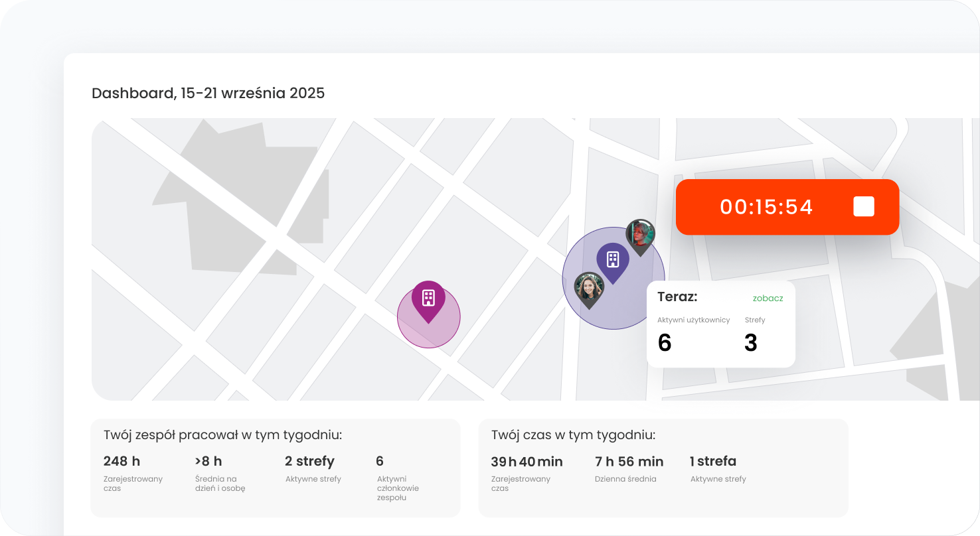Screen dimensions: 980x536
Task: Click the Dashboard date range heading
Action: [208, 93]
